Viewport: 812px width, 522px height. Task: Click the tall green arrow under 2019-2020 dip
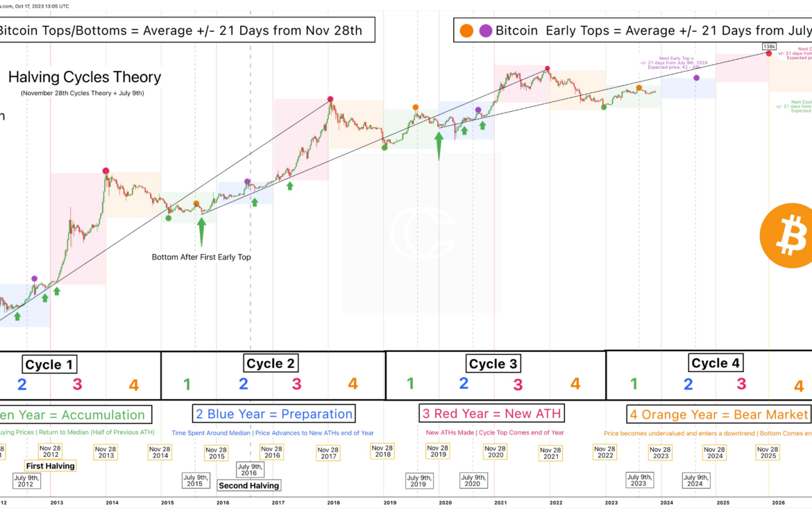point(439,146)
